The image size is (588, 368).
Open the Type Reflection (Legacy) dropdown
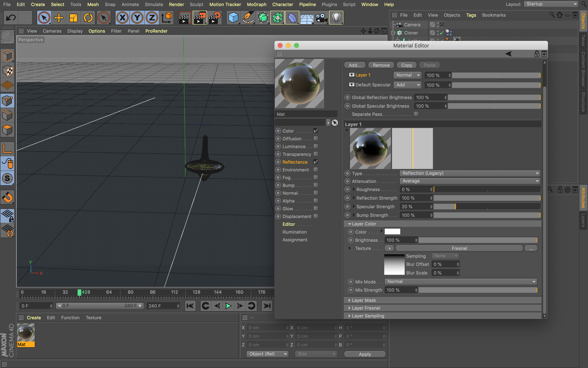(x=470, y=173)
